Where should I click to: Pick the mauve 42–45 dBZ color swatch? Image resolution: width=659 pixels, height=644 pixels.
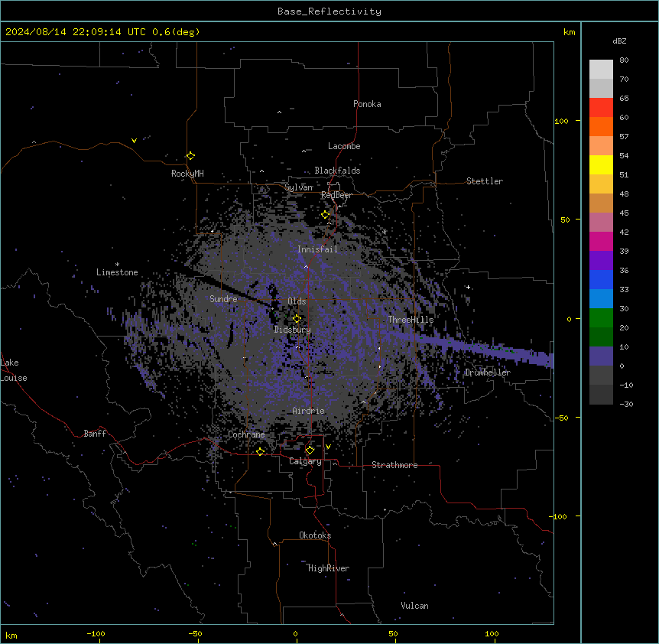[601, 223]
